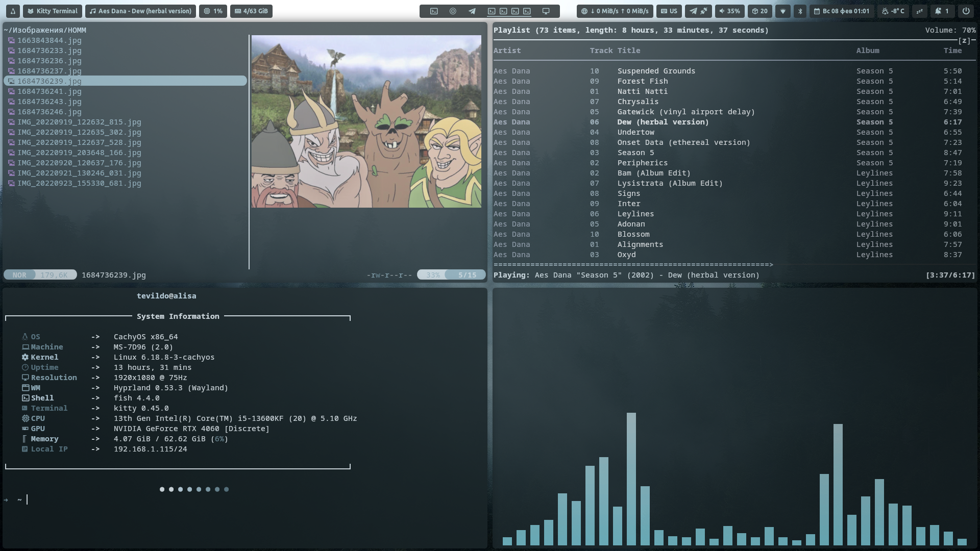This screenshot has width=980, height=551.
Task: Select the Kitty Terminal window title
Action: point(52,11)
